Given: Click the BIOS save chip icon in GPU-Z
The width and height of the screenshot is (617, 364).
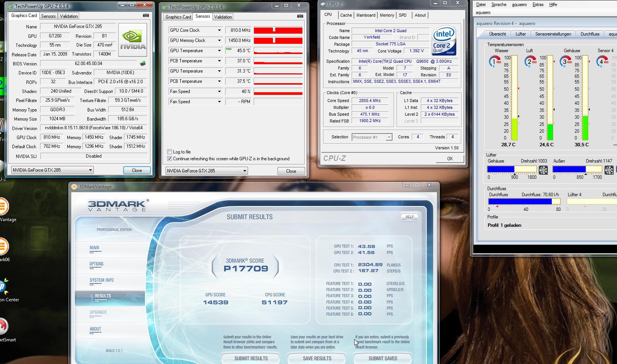Looking at the screenshot, I should (143, 64).
